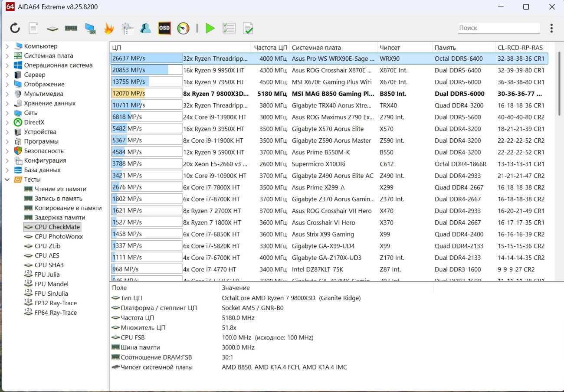Click the Refresh toolbar icon

pos(15,29)
